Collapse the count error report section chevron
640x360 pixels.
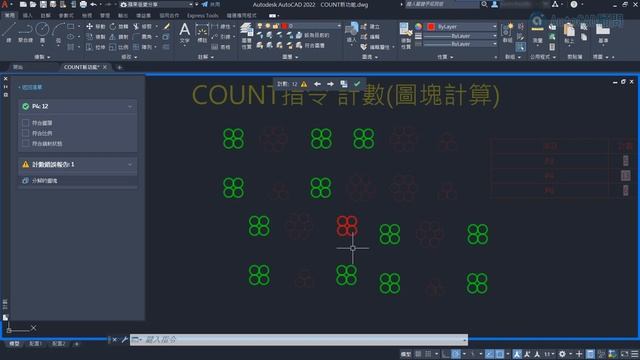[x=130, y=164]
